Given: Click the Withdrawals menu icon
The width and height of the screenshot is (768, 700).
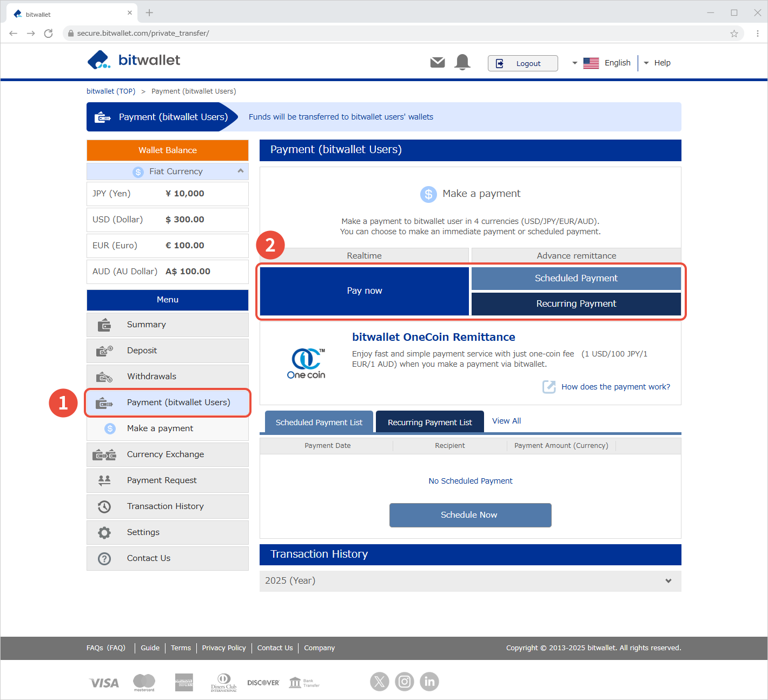Looking at the screenshot, I should [104, 377].
